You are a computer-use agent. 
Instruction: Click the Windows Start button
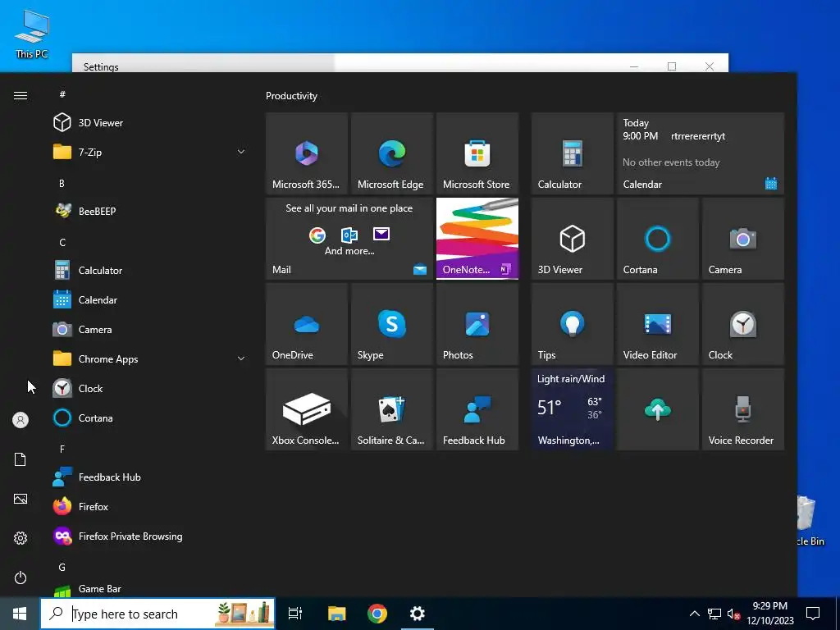point(20,614)
